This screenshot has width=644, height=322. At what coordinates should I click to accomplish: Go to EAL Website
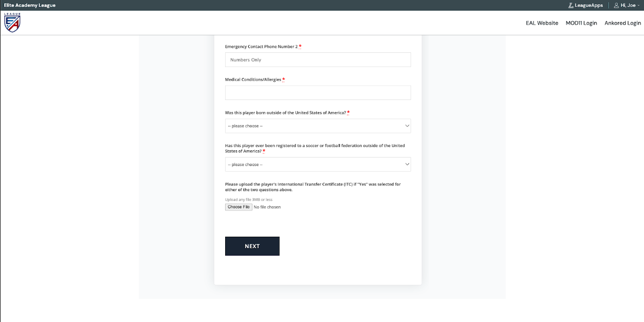click(542, 23)
